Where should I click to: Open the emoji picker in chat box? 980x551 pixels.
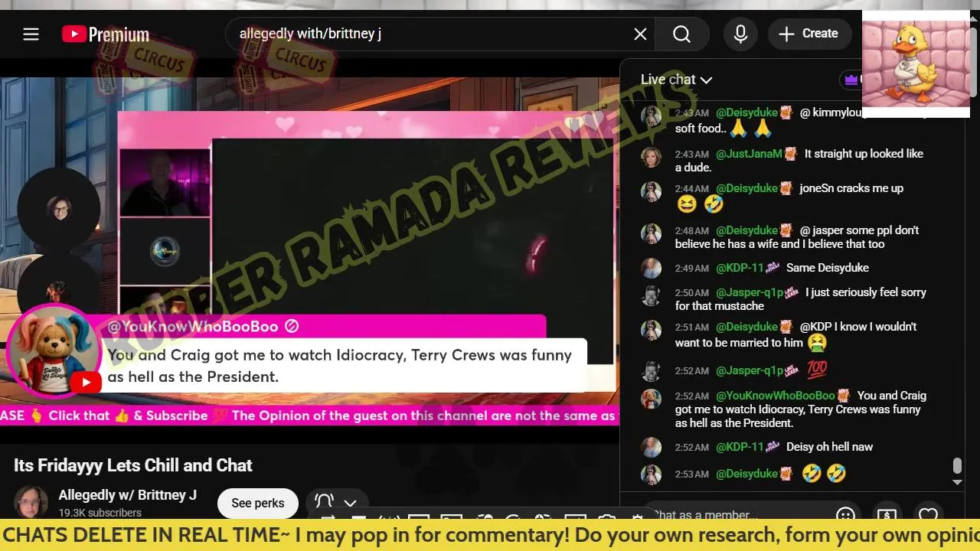coord(845,515)
